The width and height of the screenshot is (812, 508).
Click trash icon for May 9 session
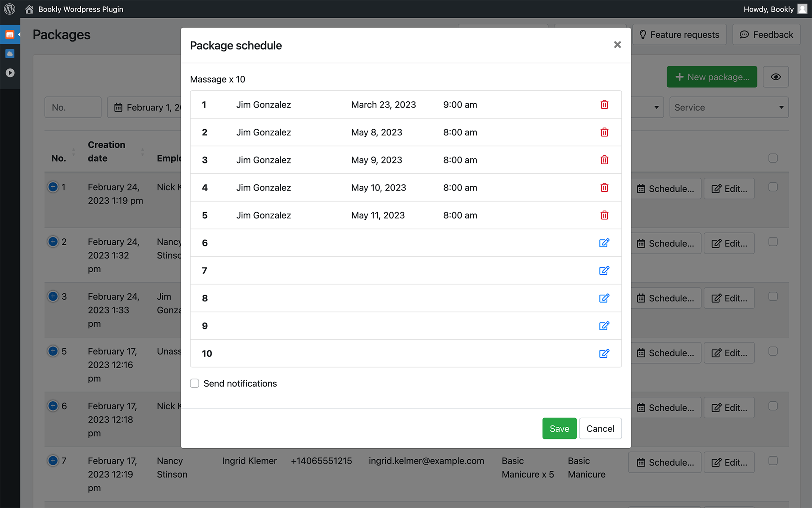point(604,160)
